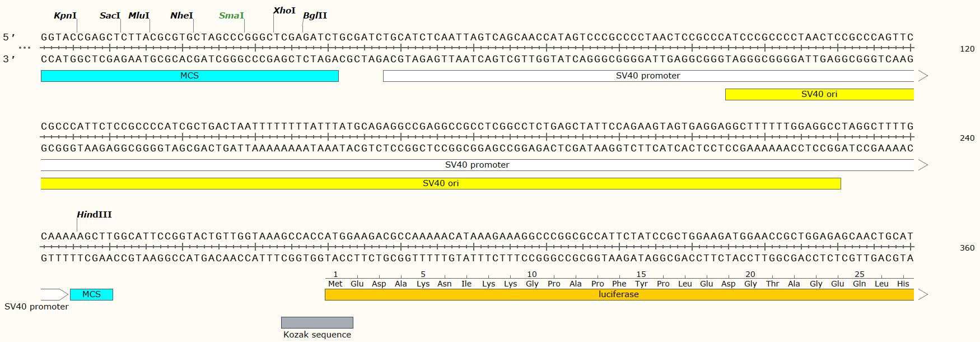This screenshot has width=980, height=342.
Task: Select the SV40 promoter arrowhead segment beside small MCS
Action: tap(54, 294)
